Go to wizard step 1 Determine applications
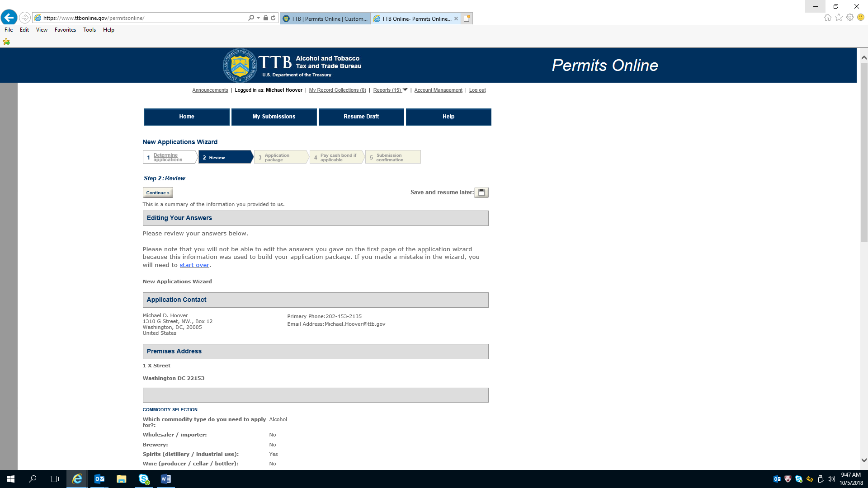Viewport: 868px width, 488px height. click(168, 157)
